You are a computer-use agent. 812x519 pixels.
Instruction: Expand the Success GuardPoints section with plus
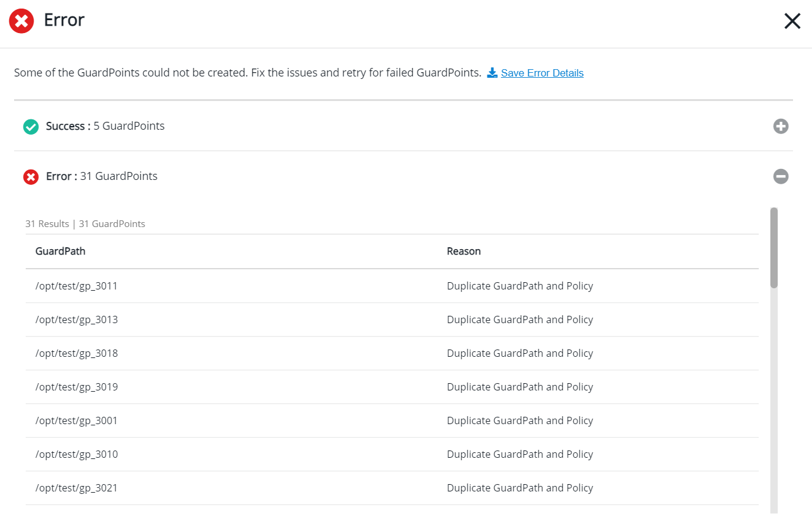[x=780, y=127]
